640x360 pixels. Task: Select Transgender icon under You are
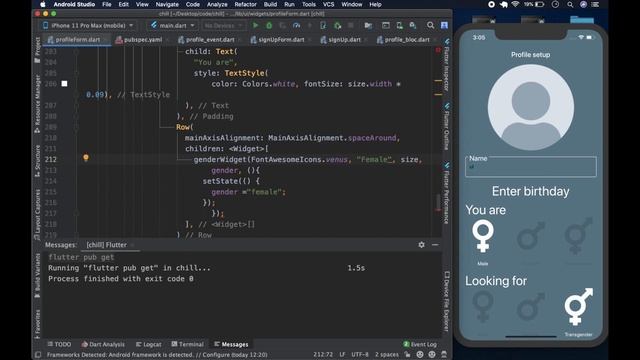[x=578, y=236]
